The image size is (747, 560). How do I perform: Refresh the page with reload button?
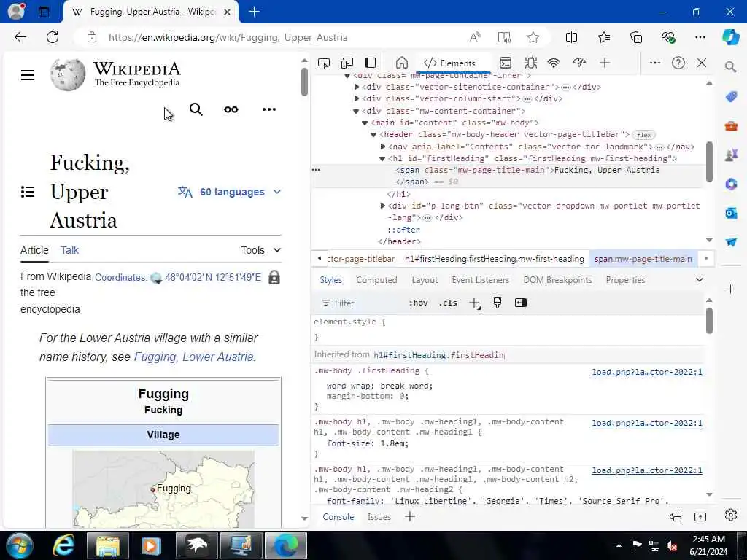[53, 37]
